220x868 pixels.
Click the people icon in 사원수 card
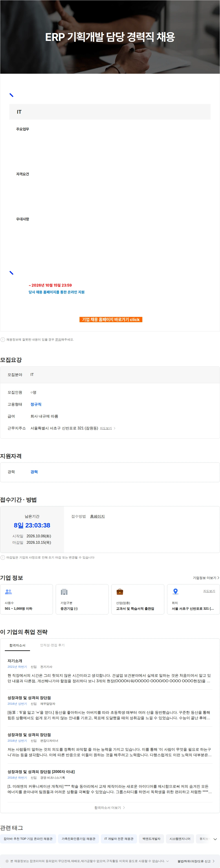tap(8, 592)
